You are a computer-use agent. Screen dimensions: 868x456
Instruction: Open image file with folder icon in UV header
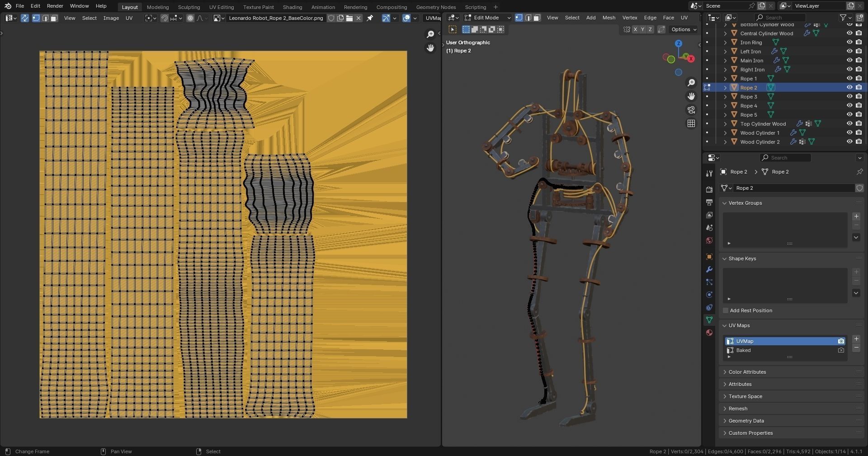point(349,18)
